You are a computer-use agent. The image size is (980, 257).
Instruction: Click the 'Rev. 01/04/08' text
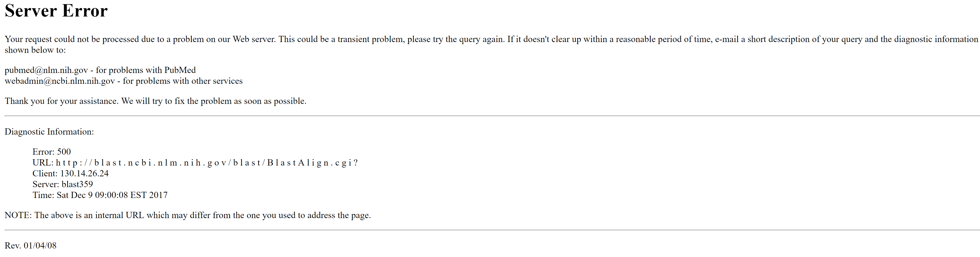tap(30, 246)
